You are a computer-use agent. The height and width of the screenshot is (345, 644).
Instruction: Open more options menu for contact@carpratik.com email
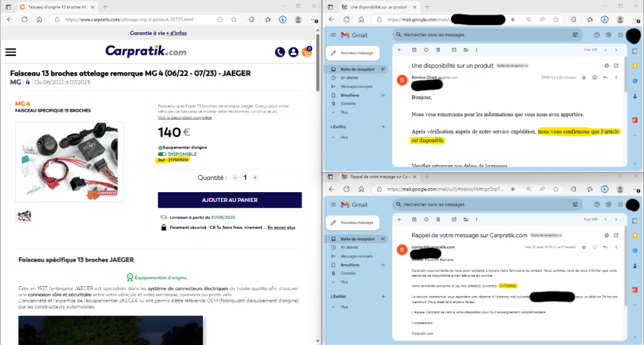(x=616, y=247)
